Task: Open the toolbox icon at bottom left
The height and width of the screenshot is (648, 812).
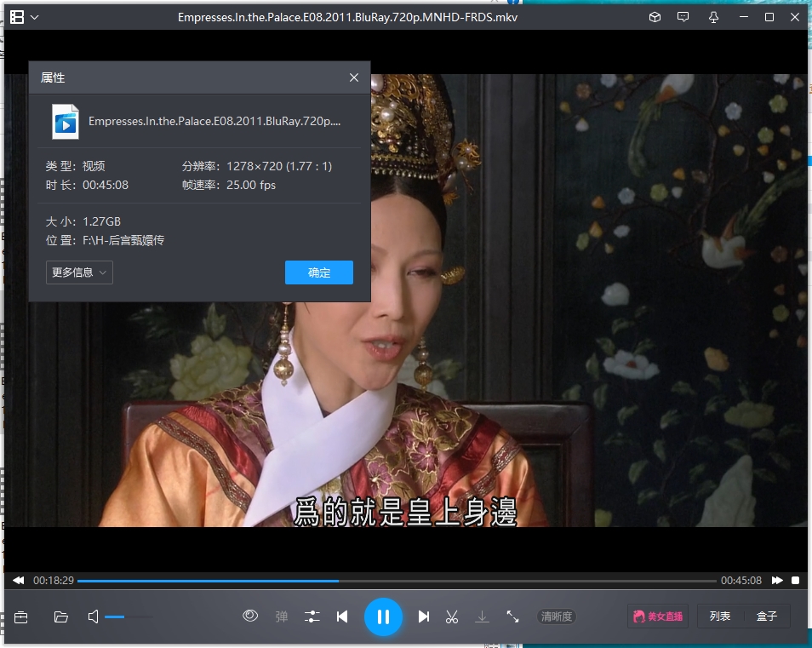Action: 20,616
